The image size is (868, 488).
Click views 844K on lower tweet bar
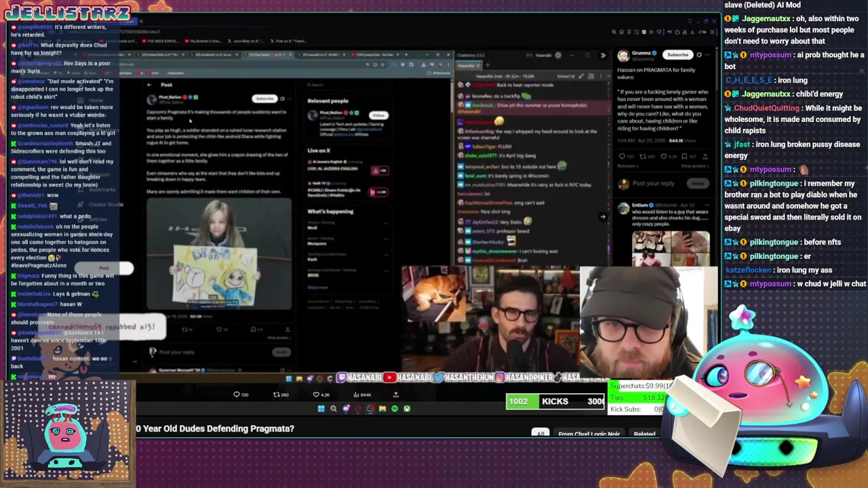tap(363, 394)
